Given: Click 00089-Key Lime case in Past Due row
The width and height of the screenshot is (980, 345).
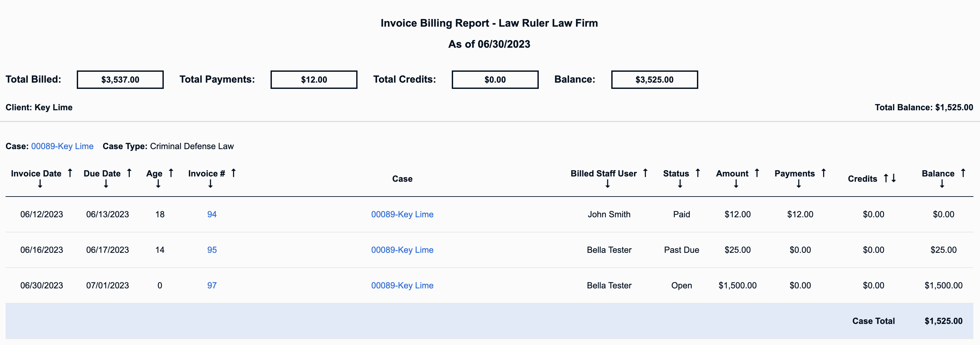Looking at the screenshot, I should (402, 250).
